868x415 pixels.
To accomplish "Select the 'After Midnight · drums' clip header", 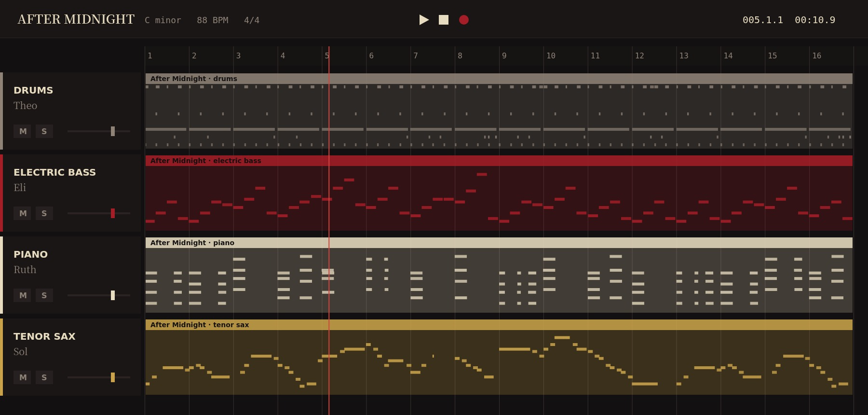I will click(499, 79).
